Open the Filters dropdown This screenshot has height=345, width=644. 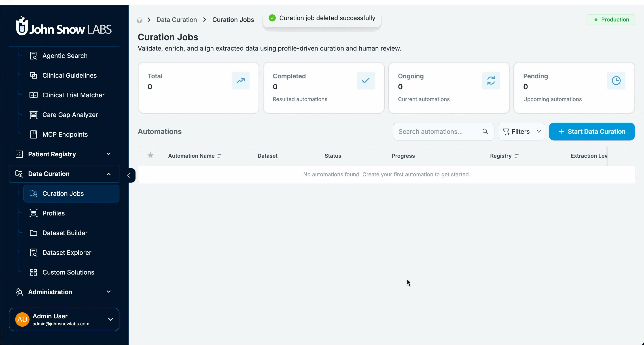coord(521,132)
